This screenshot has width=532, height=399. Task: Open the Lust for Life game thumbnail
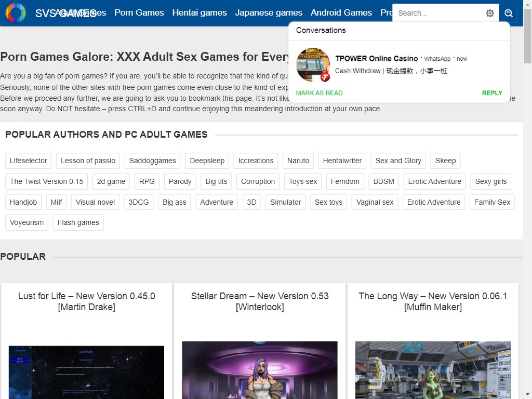[x=87, y=372]
